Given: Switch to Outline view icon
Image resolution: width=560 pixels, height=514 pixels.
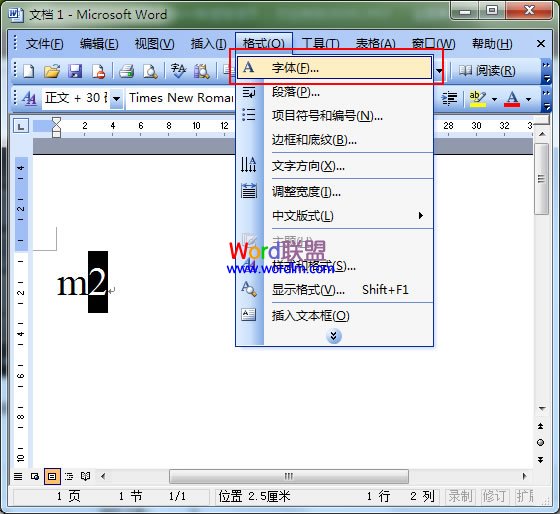Looking at the screenshot, I should tap(69, 476).
